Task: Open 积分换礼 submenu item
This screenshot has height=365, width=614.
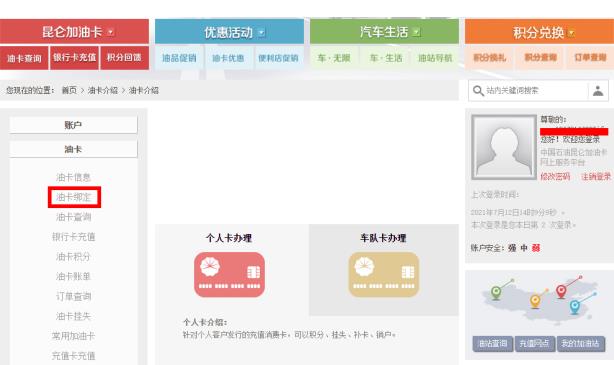Action: coord(489,58)
